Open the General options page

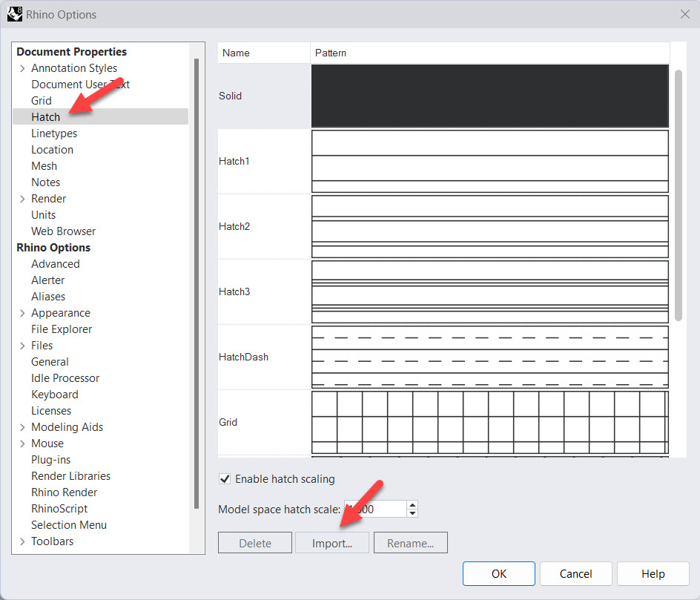click(50, 362)
